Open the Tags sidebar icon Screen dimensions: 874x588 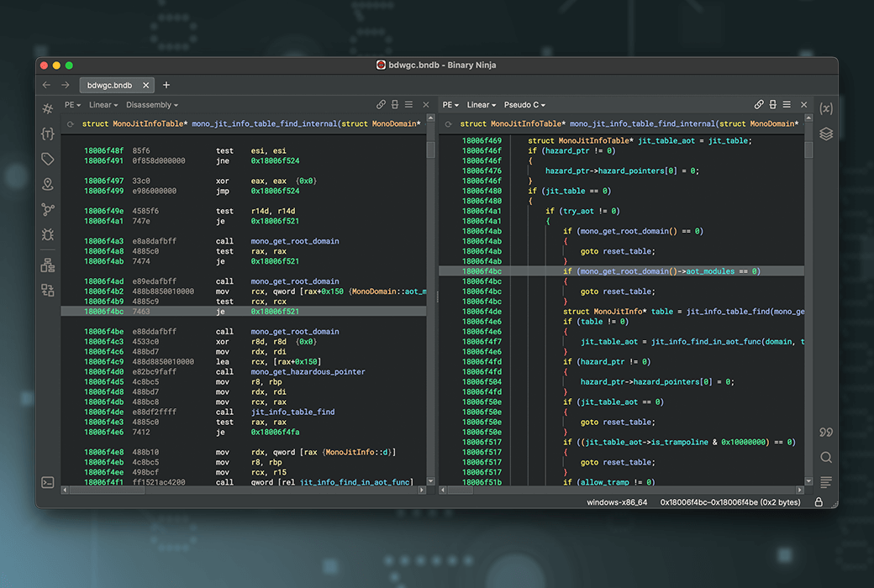point(48,159)
